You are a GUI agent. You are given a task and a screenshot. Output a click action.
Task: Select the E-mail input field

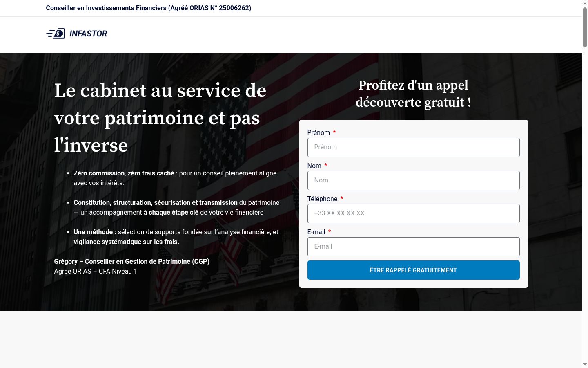point(413,247)
